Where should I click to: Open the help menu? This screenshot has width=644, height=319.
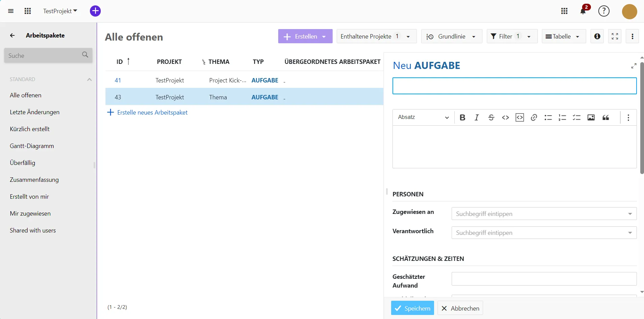pyautogui.click(x=604, y=11)
